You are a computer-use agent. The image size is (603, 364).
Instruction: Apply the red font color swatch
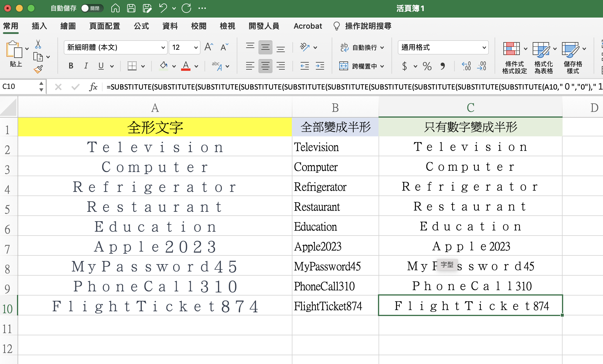pos(186,66)
